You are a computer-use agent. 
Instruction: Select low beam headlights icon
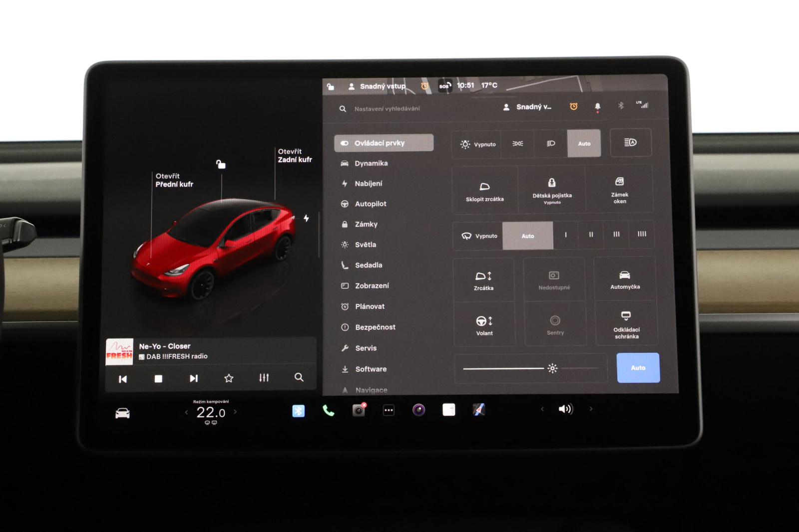click(x=551, y=144)
